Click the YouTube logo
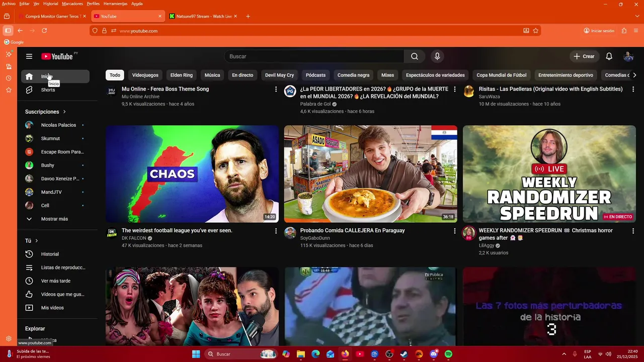Viewport: 644px width, 362px height. point(57,56)
